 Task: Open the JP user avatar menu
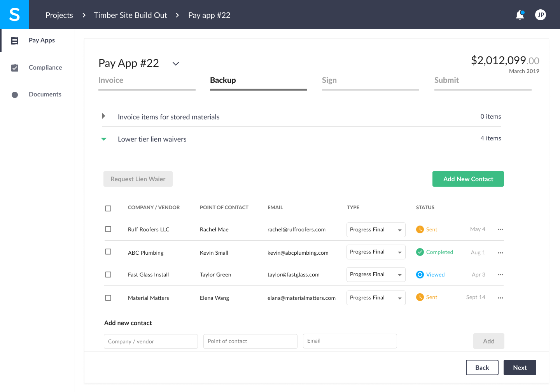pos(541,15)
